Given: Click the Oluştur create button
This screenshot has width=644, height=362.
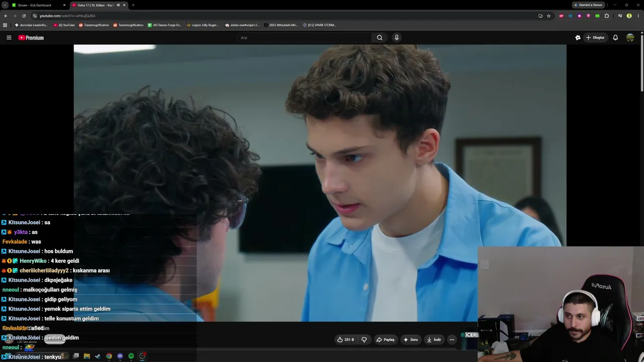Looking at the screenshot, I should (595, 38).
